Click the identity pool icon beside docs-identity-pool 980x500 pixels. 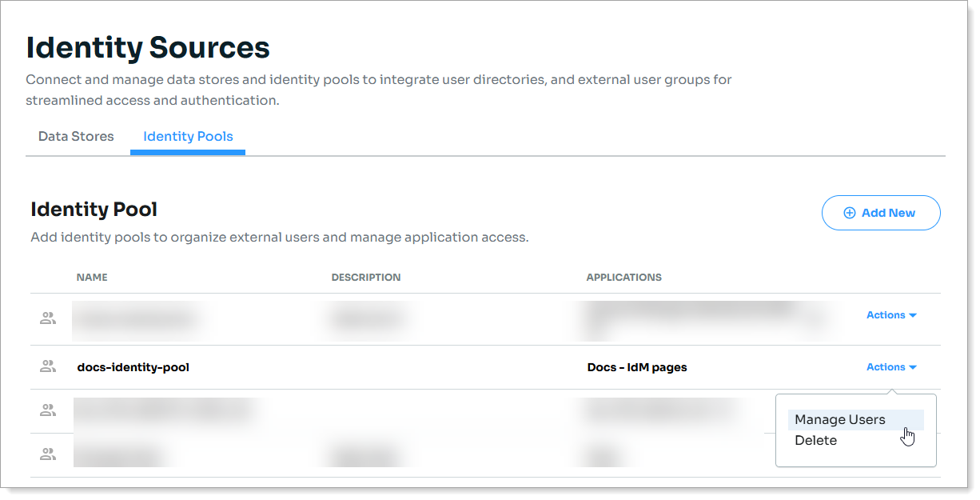click(x=48, y=366)
